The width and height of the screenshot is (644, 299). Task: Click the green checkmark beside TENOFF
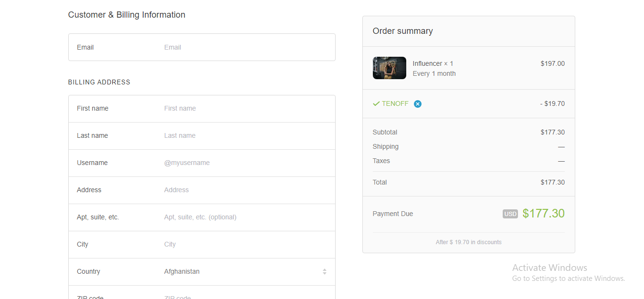376,103
